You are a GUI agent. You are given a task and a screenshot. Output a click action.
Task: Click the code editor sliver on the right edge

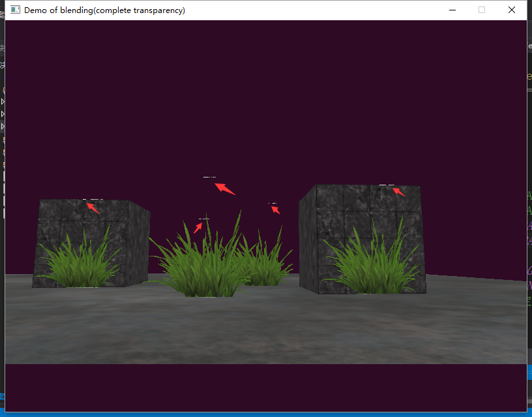[x=529, y=196]
